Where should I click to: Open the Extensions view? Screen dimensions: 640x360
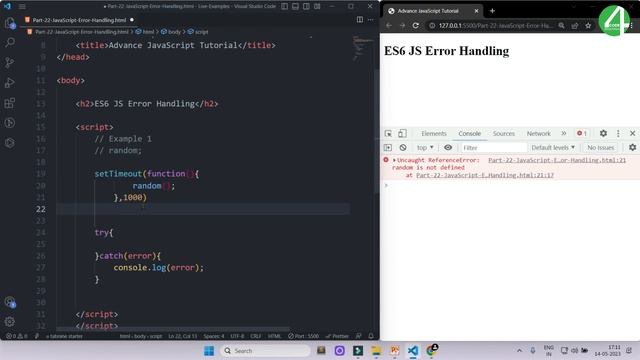coord(10,103)
